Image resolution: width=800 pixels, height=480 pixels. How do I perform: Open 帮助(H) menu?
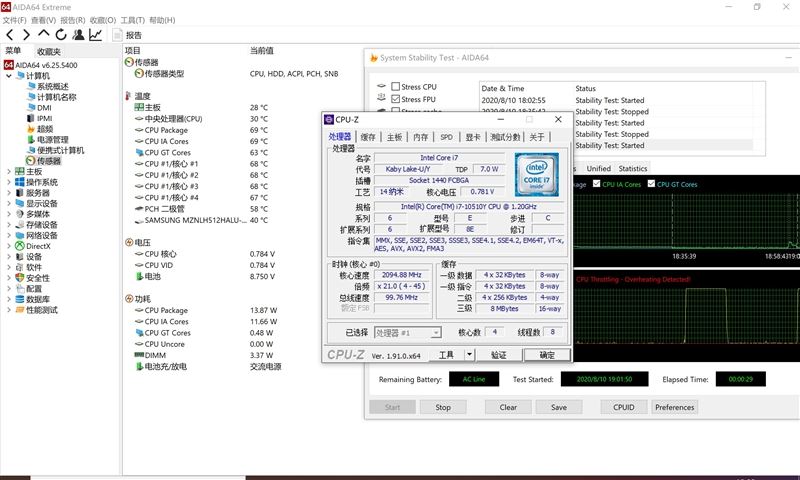point(162,20)
